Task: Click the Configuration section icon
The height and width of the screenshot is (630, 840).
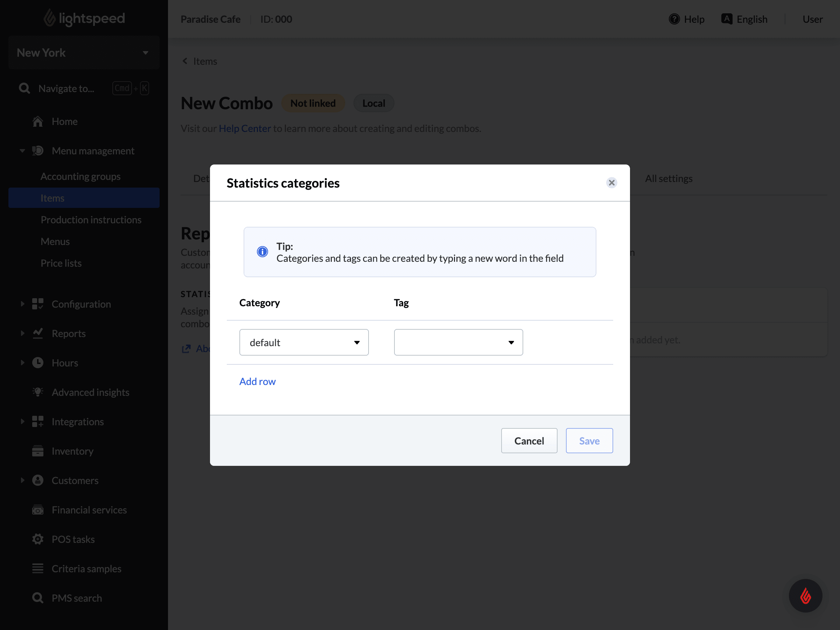Action: (x=38, y=304)
